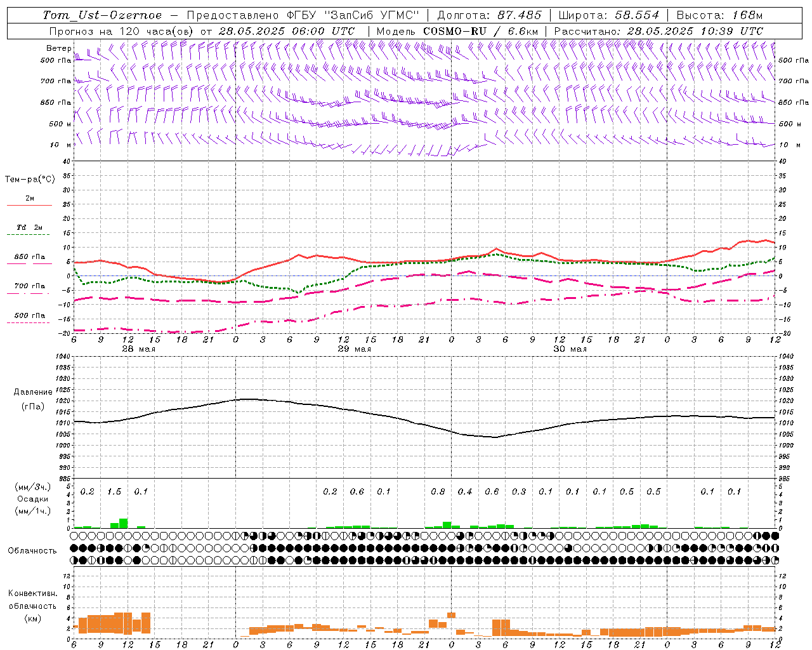Click the 10 м wind level label on the right axis
This screenshot has width=812, height=650.
pyautogui.click(x=790, y=145)
